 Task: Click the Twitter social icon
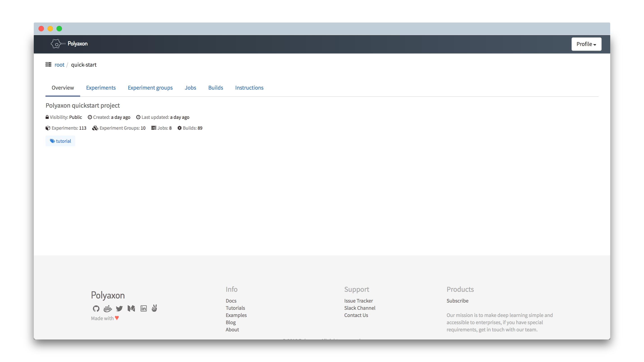(x=119, y=308)
